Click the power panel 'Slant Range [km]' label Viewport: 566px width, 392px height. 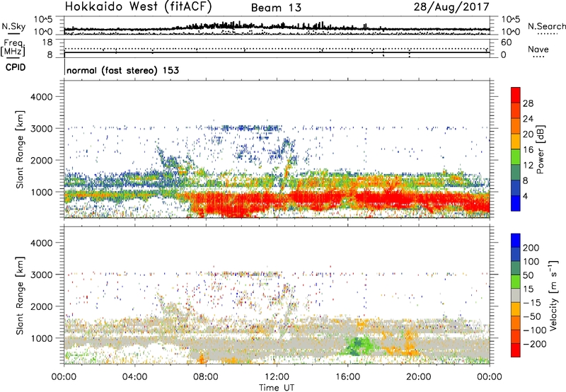[20, 149]
